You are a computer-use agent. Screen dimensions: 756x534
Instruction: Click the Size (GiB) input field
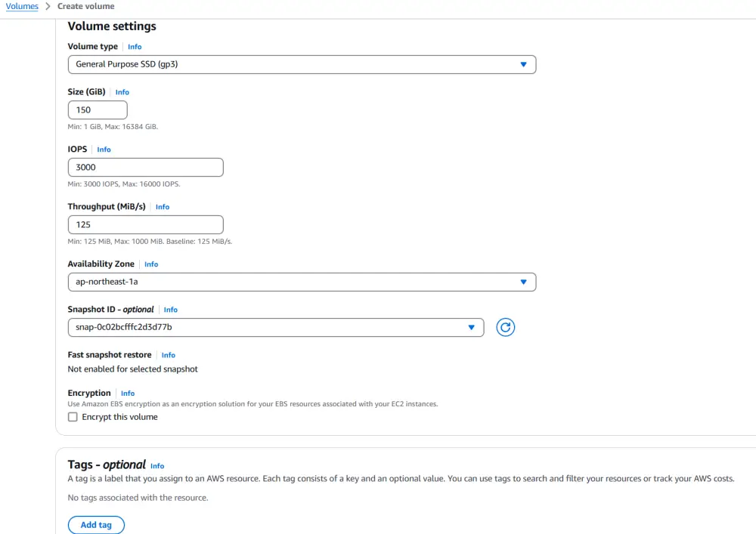(x=98, y=110)
